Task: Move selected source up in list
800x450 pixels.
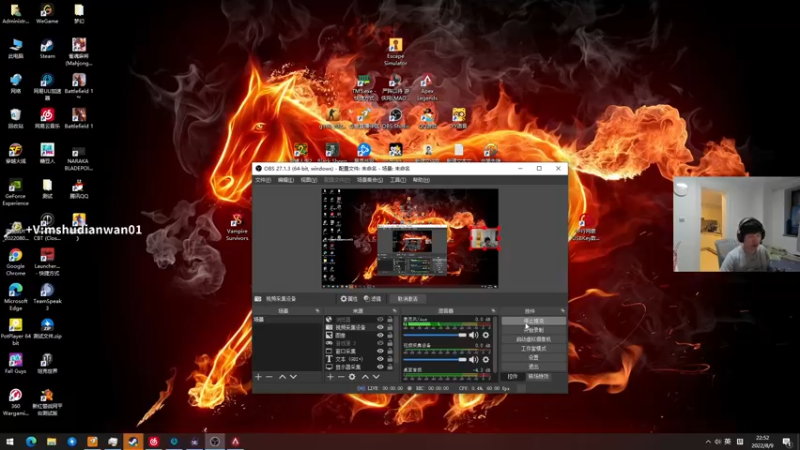Action: point(365,377)
